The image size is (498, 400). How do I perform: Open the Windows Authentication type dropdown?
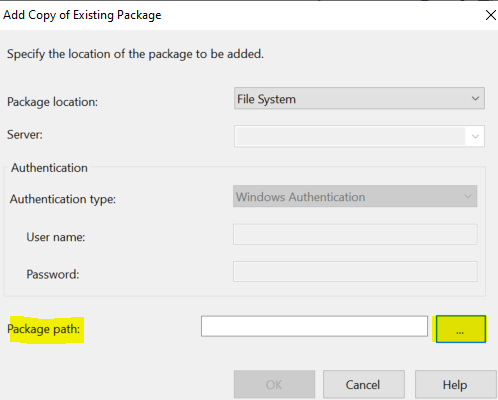355,196
